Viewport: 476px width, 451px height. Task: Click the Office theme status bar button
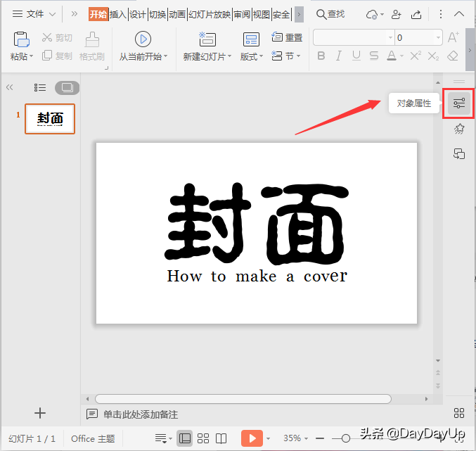click(x=93, y=438)
